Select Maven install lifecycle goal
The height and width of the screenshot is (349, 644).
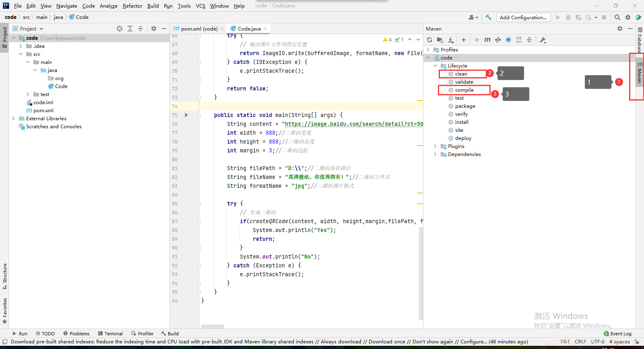(462, 122)
